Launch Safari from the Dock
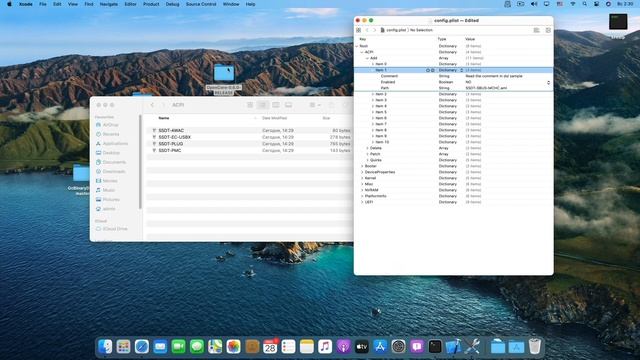Image resolution: width=640 pixels, height=360 pixels. coord(142,347)
